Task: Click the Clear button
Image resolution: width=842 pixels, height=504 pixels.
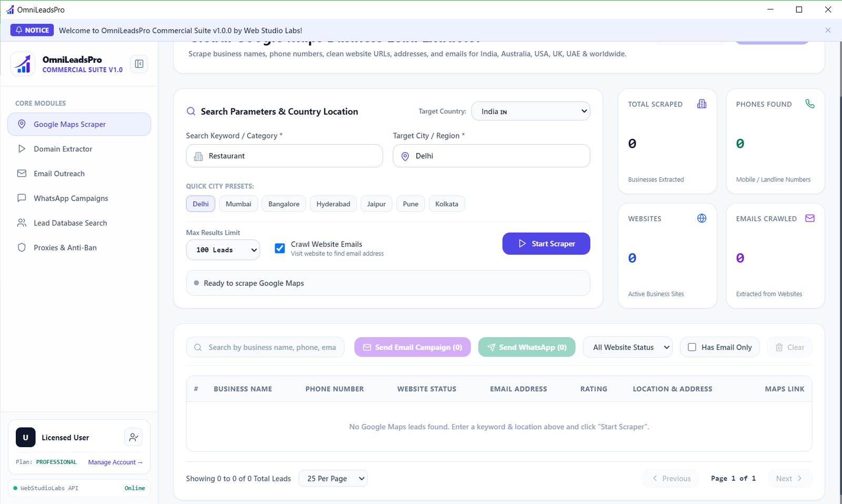Action: (x=789, y=347)
